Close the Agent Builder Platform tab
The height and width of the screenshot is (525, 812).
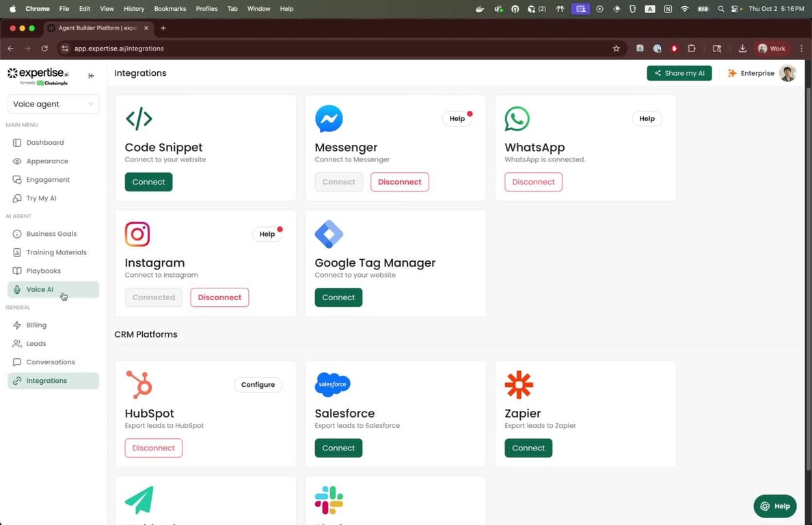point(146,28)
